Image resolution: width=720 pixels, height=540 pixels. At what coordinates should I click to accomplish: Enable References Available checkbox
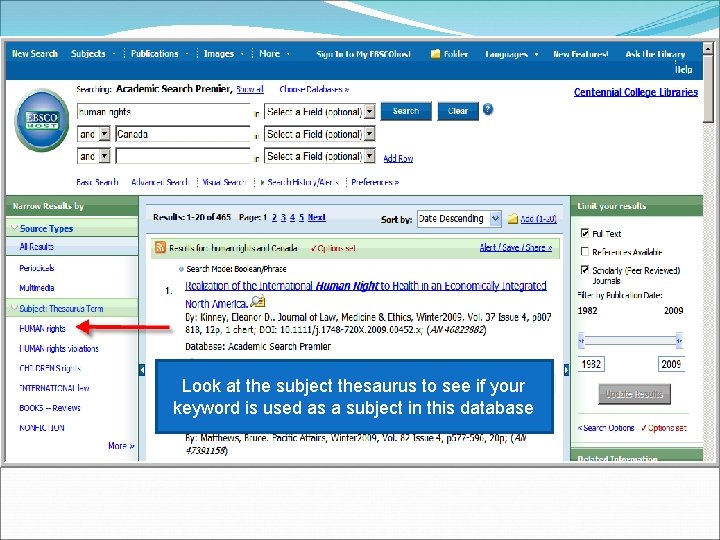pos(585,251)
